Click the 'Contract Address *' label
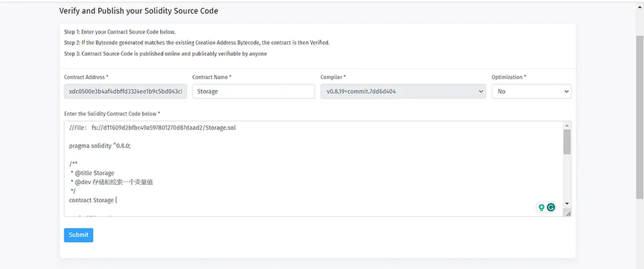Screen dimensions: 644x269 [x=86, y=77]
